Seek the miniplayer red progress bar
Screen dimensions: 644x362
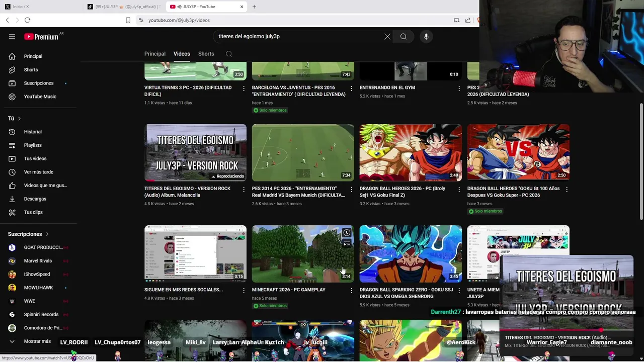(x=567, y=330)
